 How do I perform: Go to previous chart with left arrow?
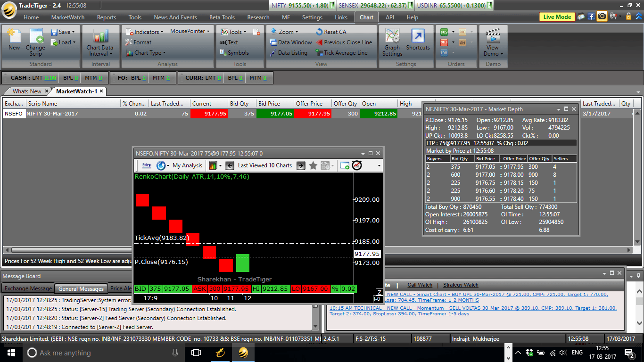tap(230, 165)
